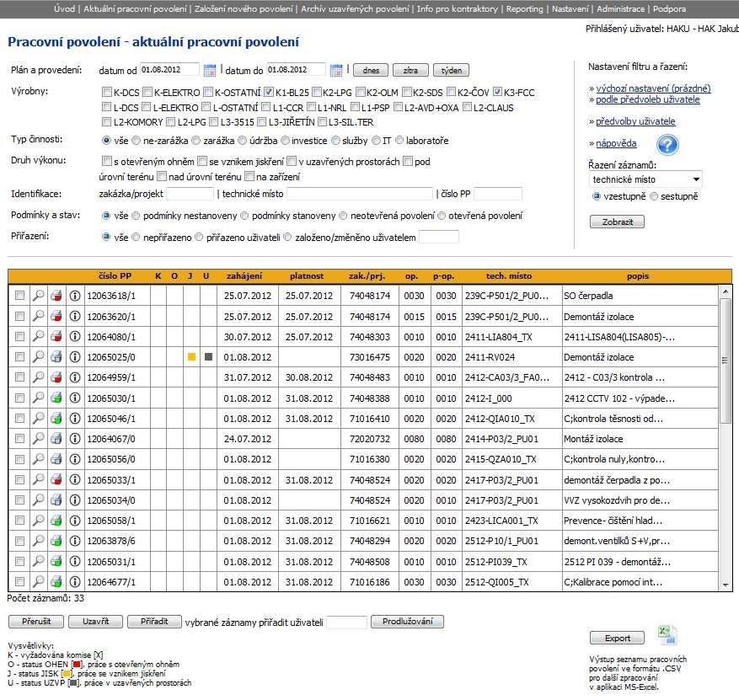Focus the 'číslo PP' input field
The width and height of the screenshot is (739, 700).
point(498,194)
